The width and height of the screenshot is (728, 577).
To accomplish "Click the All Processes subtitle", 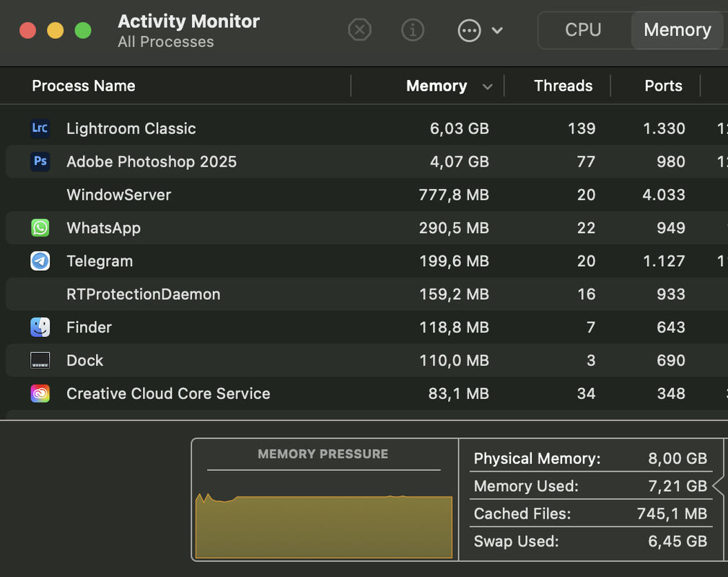I will point(166,42).
